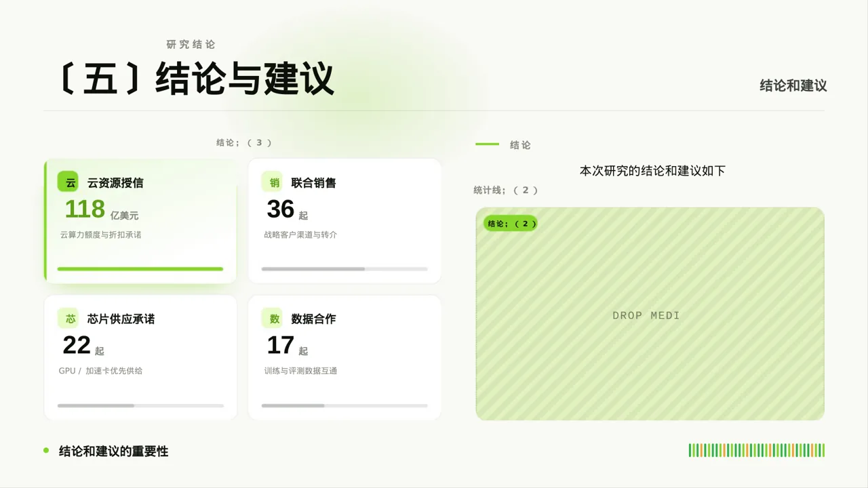868x488 pixels.
Task: Click the 36 起 value
Action: (287, 209)
